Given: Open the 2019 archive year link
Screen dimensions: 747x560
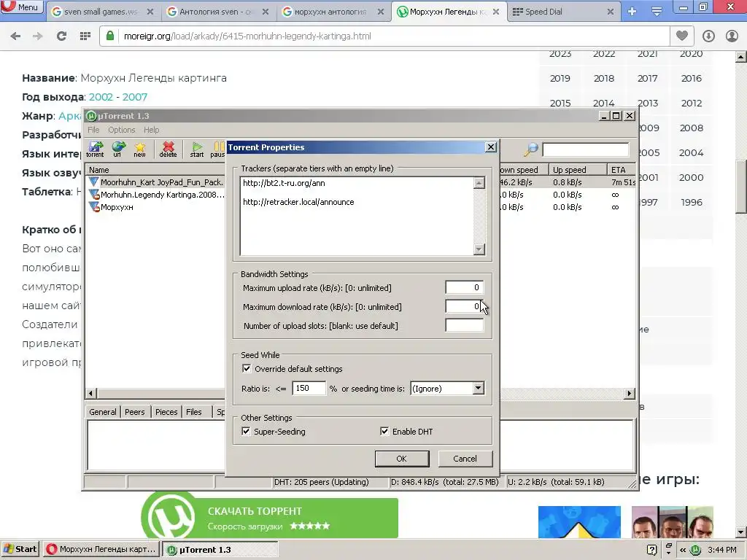Looking at the screenshot, I should [560, 79].
